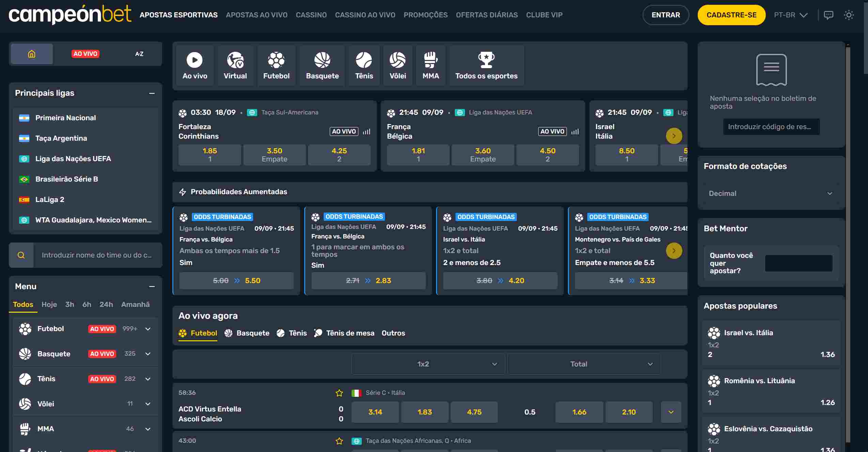Click the search magnifier icon

[x=21, y=255]
